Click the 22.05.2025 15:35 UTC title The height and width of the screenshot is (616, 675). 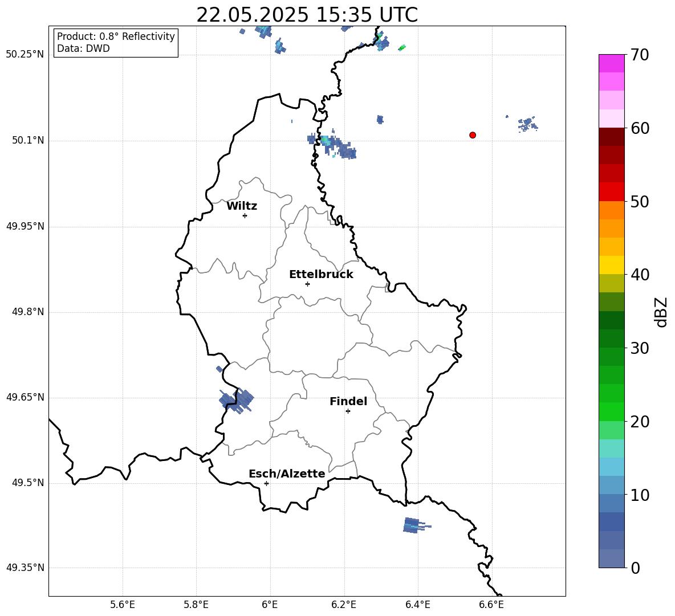click(307, 15)
